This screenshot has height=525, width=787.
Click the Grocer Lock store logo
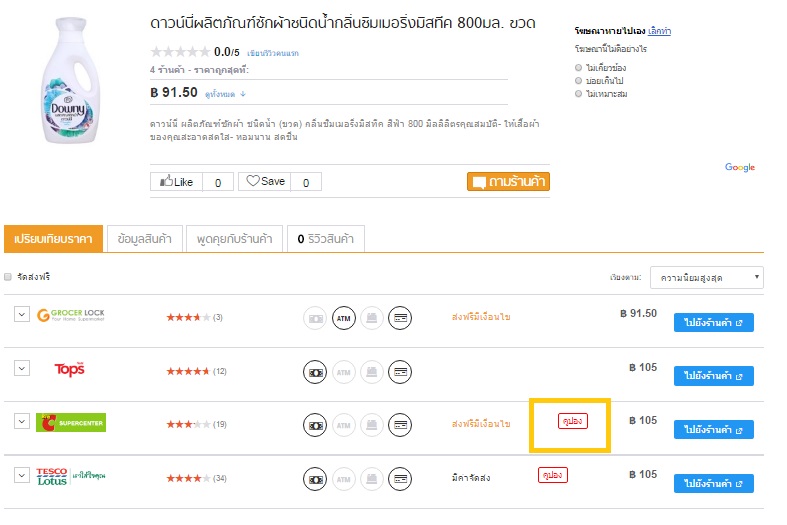coord(71,315)
